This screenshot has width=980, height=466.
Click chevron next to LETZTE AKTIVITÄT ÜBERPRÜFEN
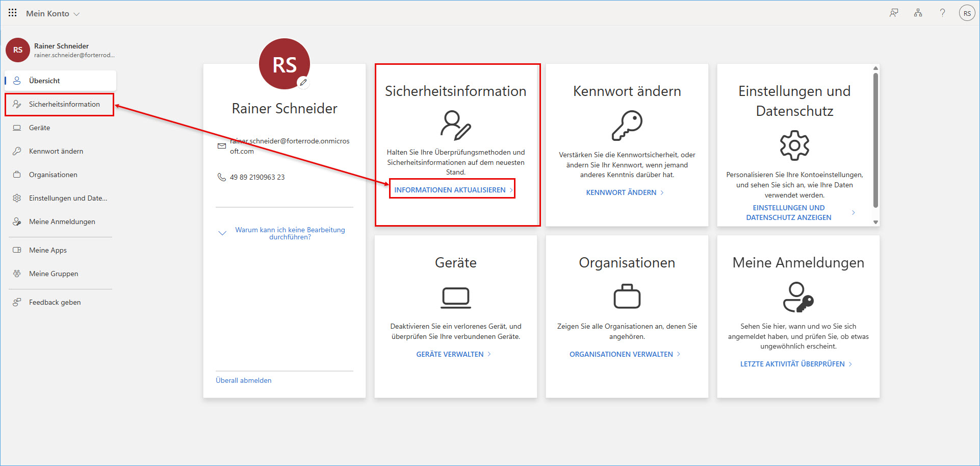tap(850, 364)
